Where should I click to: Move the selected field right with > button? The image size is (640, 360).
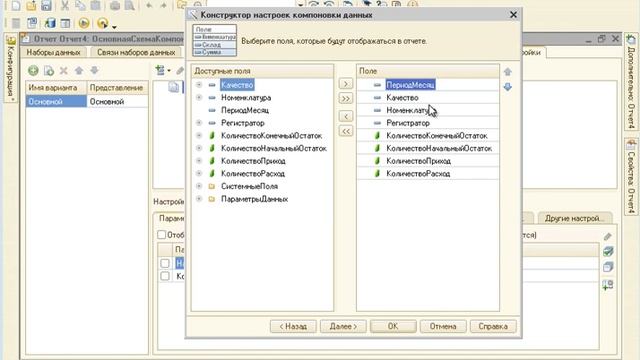[346, 84]
